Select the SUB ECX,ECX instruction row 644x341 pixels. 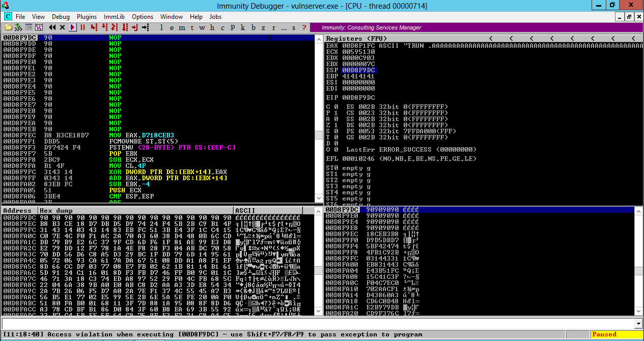[158, 160]
